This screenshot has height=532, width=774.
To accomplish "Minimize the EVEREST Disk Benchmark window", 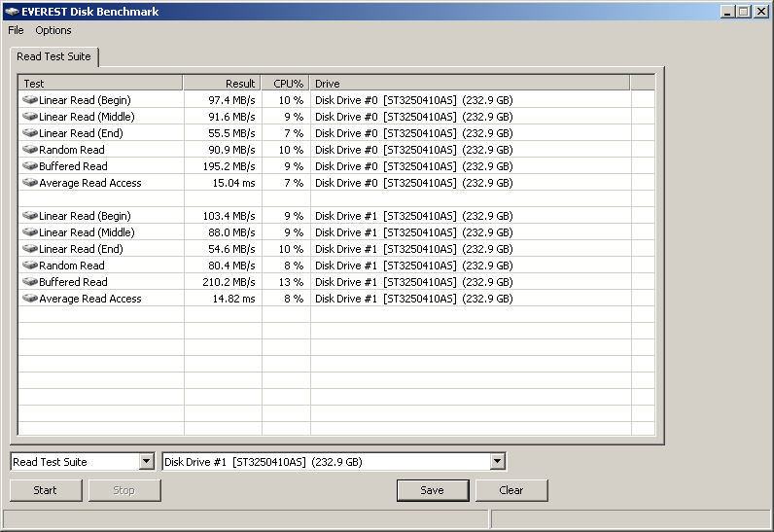I will pyautogui.click(x=726, y=12).
